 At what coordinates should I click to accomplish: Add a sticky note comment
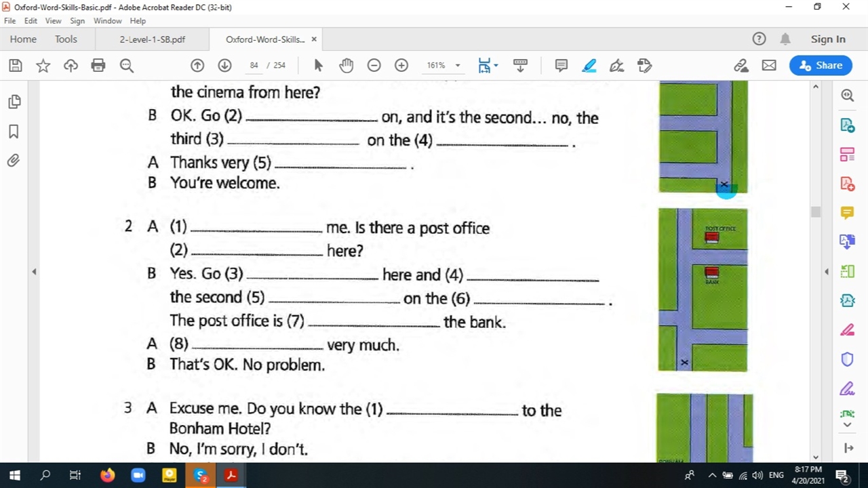pyautogui.click(x=561, y=66)
